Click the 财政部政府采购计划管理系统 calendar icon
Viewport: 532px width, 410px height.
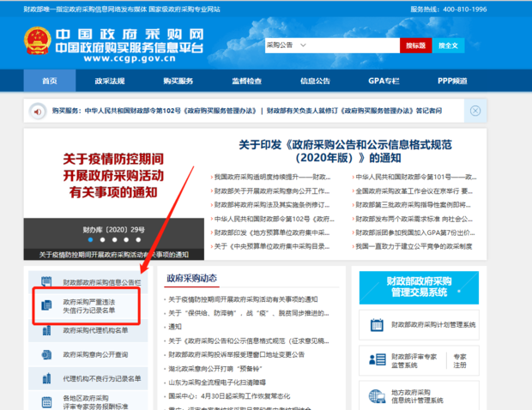click(x=377, y=325)
